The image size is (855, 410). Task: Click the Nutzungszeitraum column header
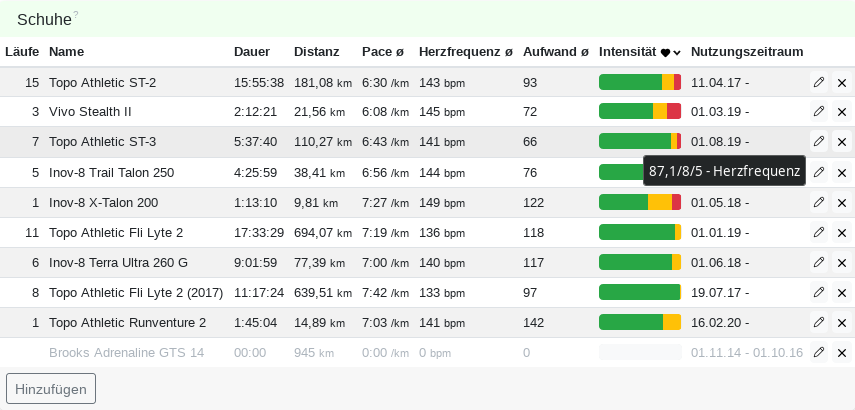tap(747, 51)
